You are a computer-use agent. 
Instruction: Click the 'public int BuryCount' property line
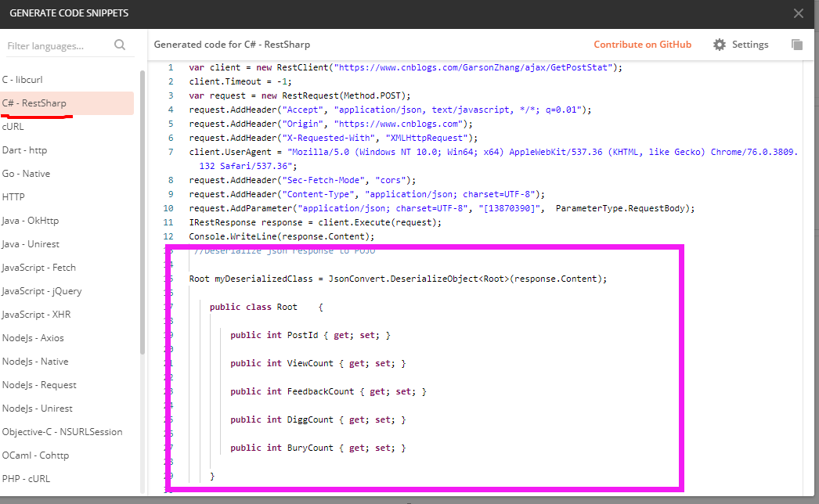pos(318,448)
